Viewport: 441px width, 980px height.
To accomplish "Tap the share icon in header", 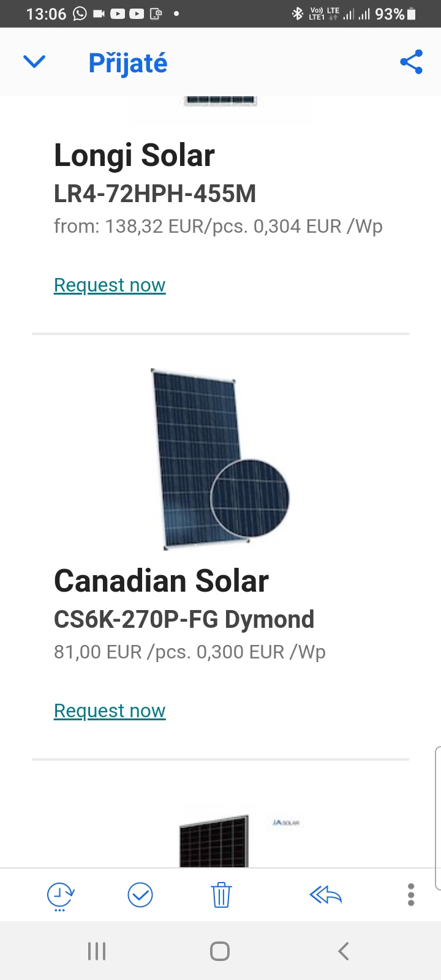I will [x=411, y=62].
